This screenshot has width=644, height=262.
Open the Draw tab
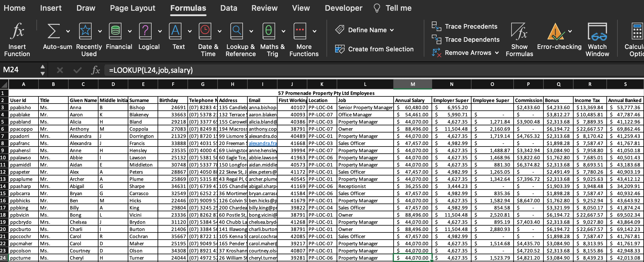click(86, 8)
